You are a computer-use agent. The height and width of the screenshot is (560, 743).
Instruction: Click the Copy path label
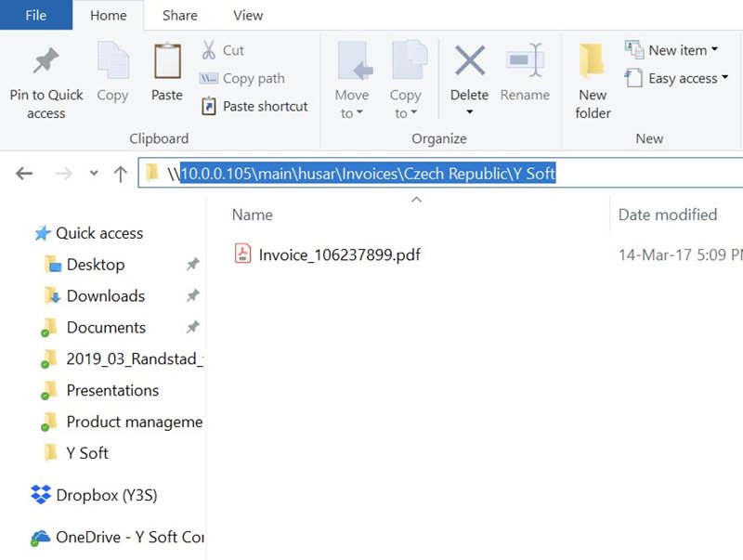[254, 78]
